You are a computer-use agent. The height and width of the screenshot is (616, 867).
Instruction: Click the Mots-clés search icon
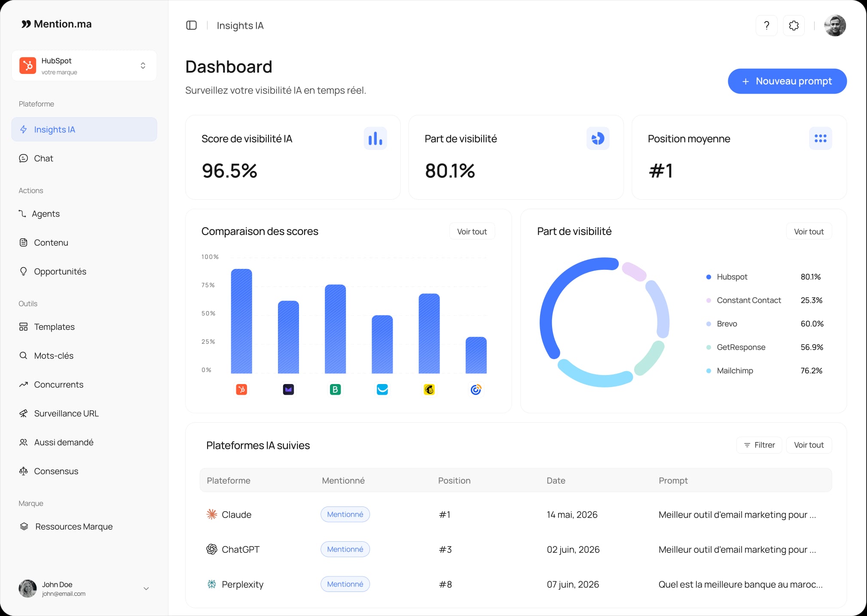tap(23, 355)
